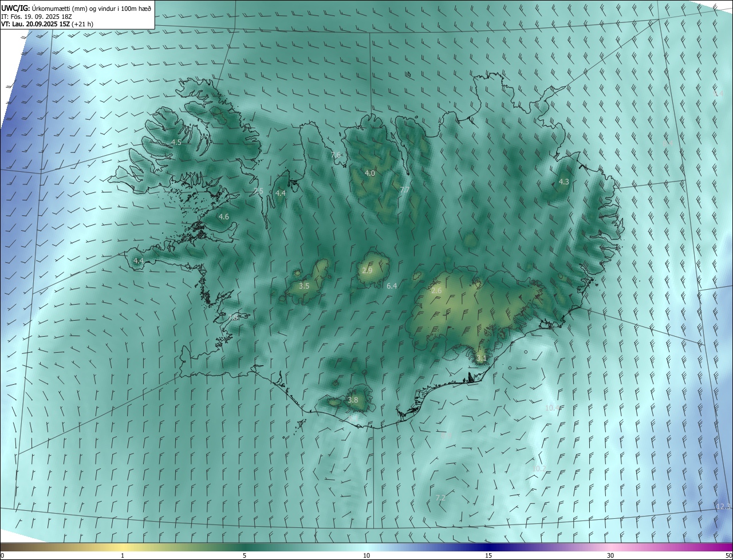The image size is (733, 560).
Task: Click the 7.7 value label
Action: 405,190
